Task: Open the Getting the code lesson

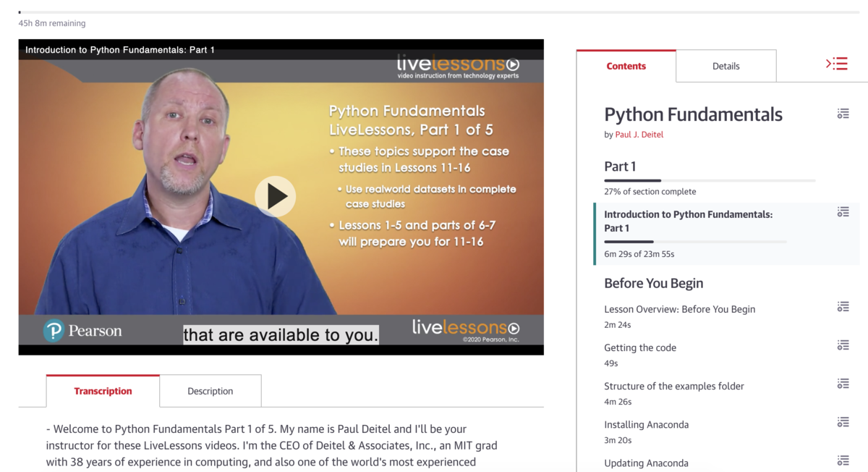Action: [640, 347]
